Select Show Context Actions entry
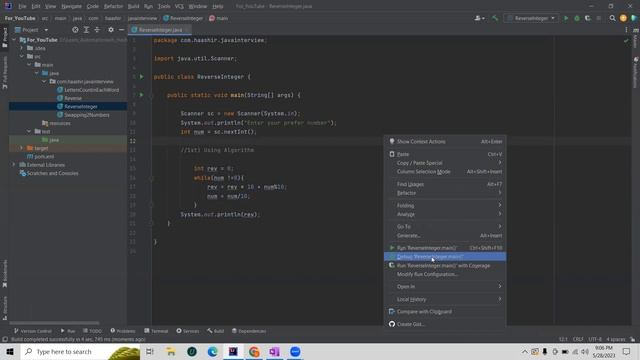Screen dimensions: 640x360 point(445,142)
